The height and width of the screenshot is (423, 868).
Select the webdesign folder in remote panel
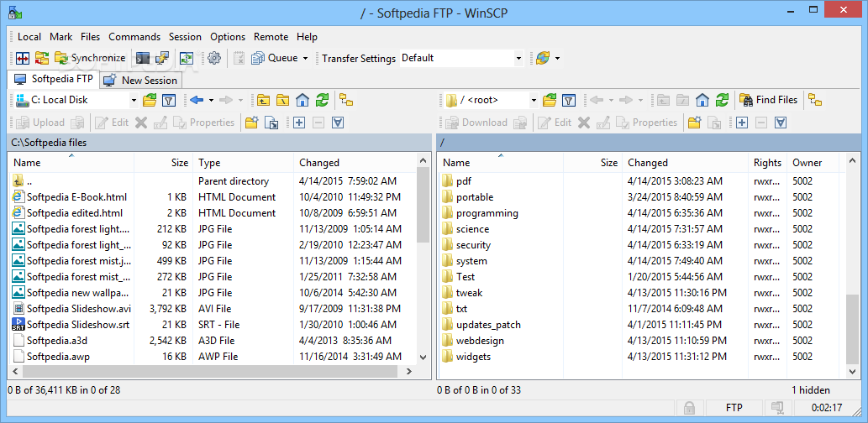[x=479, y=341]
